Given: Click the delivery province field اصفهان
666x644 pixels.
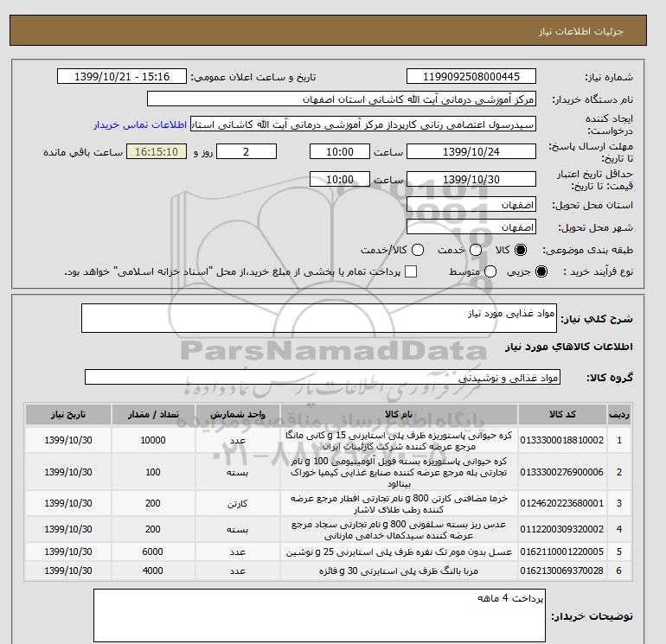Looking at the screenshot, I should pos(471,205).
